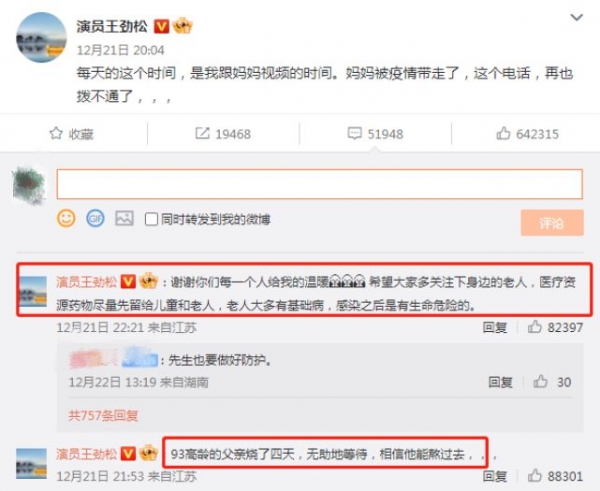The height and width of the screenshot is (491, 600).
Task: Click 回复 on the 22:21 comment
Action: pyautogui.click(x=495, y=327)
